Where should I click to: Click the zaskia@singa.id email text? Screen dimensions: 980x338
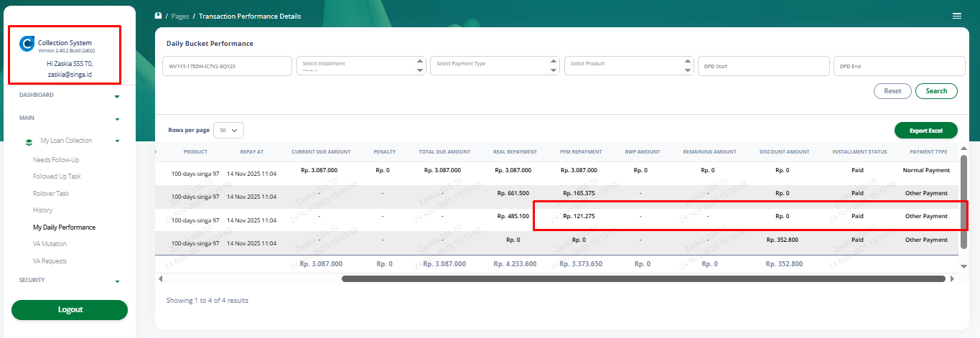(x=70, y=74)
